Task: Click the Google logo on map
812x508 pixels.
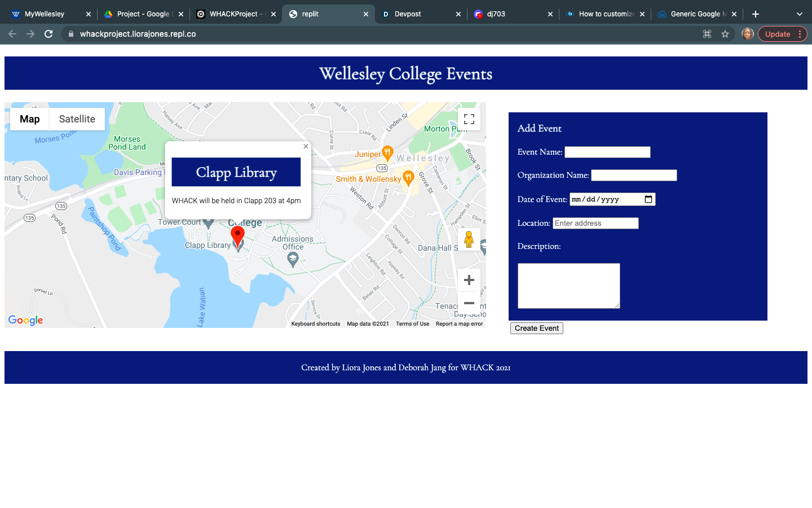Action: [x=25, y=320]
